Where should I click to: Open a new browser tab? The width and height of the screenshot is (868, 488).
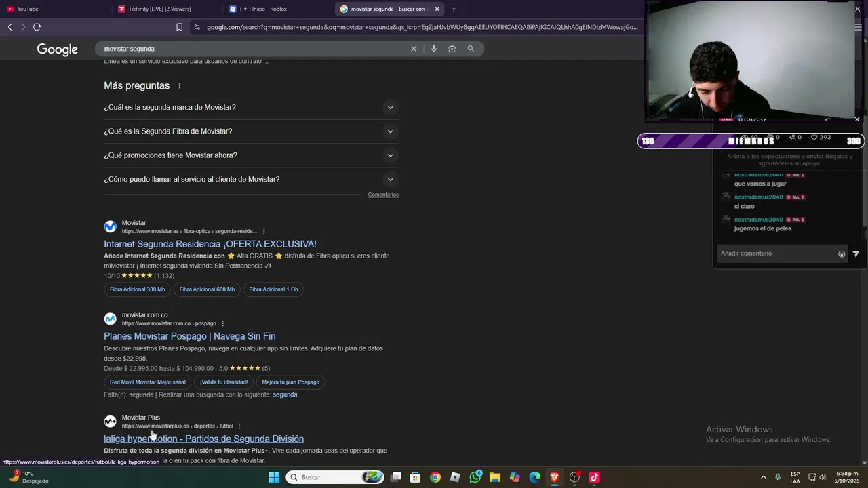(454, 9)
